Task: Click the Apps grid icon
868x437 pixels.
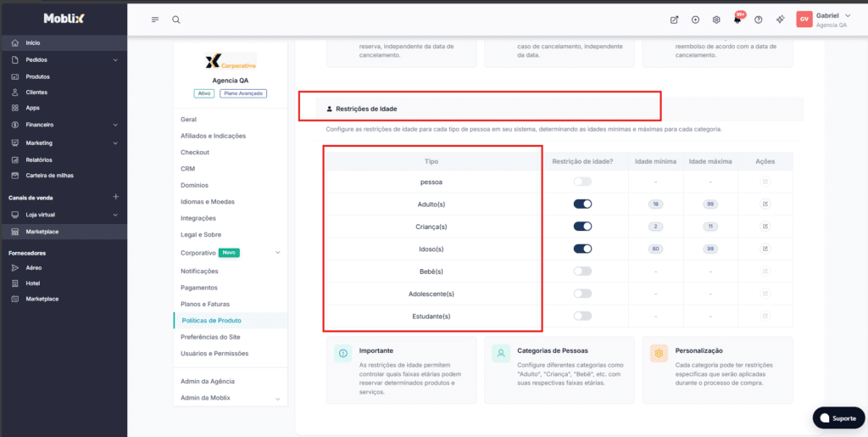Action: click(15, 108)
